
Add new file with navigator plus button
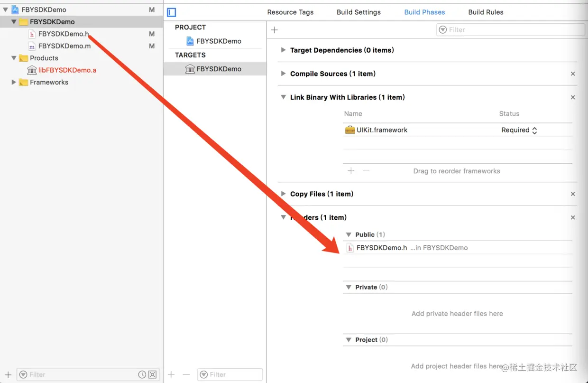[x=8, y=374]
